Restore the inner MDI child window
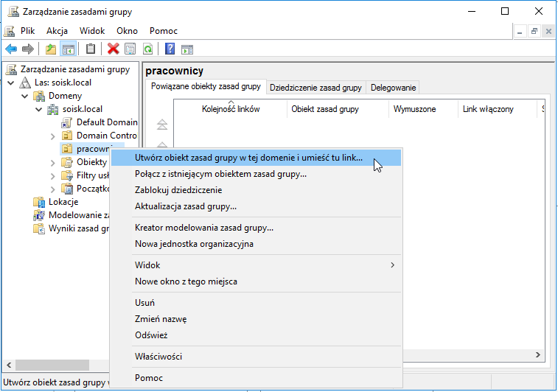 (534, 31)
